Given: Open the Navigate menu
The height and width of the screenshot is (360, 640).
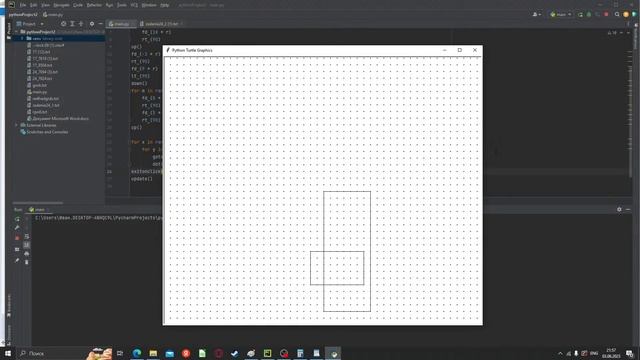Looking at the screenshot, I should (x=61, y=5).
